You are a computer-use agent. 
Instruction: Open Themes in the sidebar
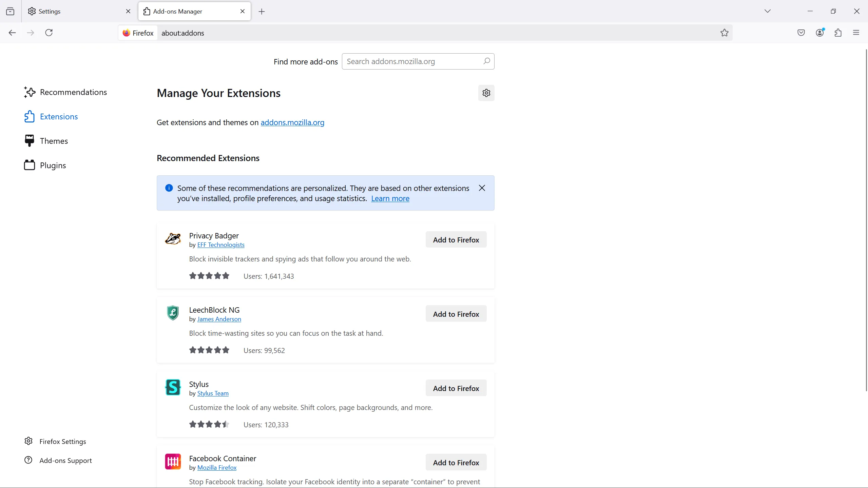point(46,141)
